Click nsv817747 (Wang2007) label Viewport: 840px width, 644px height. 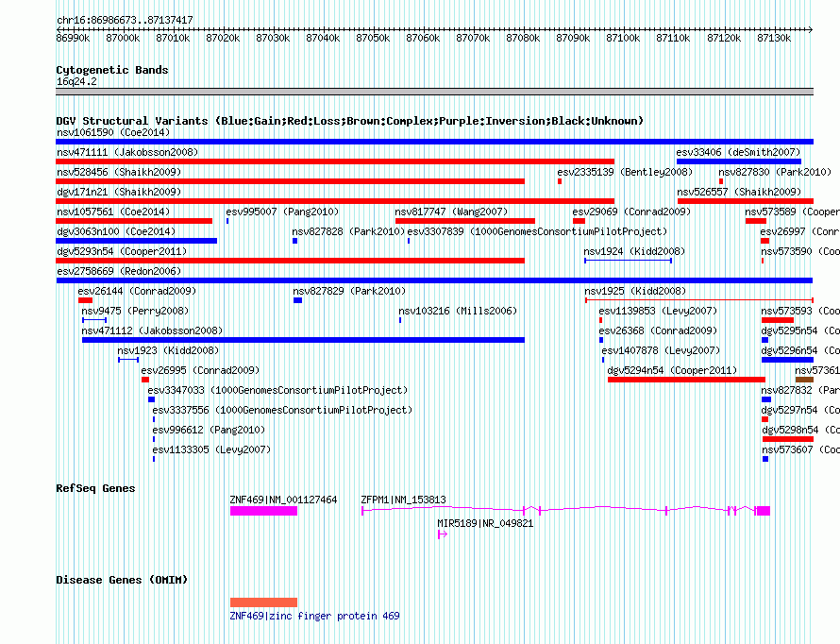click(451, 212)
